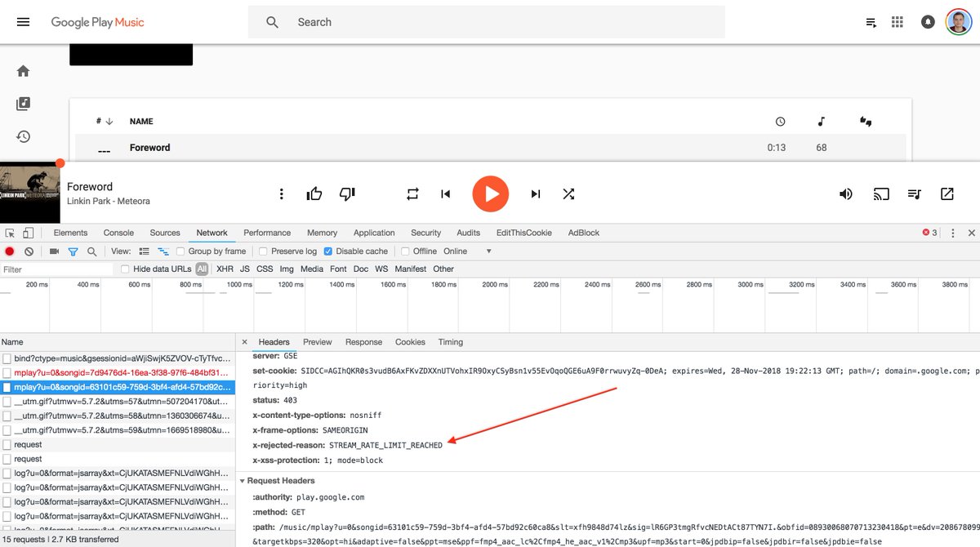Image resolution: width=980 pixels, height=547 pixels.
Task: Open the Preview tab of the request
Action: [x=318, y=342]
